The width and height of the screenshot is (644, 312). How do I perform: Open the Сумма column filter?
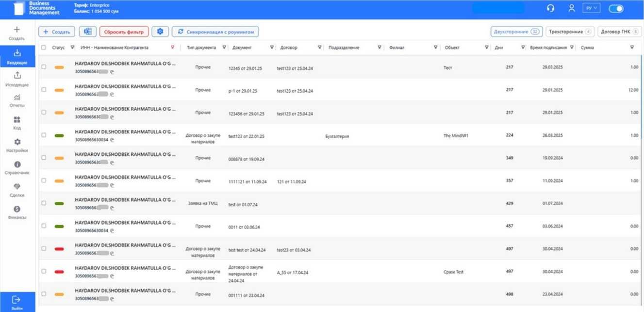click(x=632, y=48)
